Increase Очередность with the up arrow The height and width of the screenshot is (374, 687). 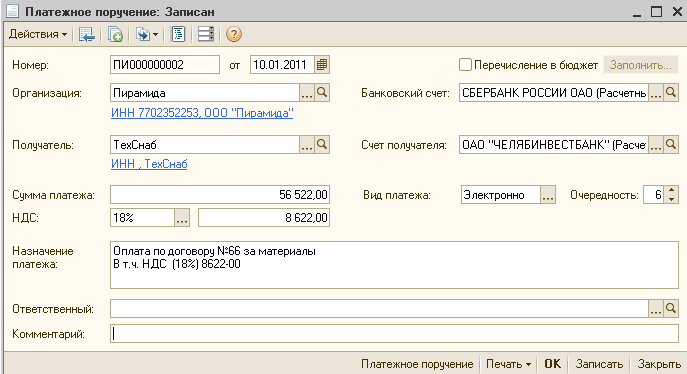click(x=671, y=190)
